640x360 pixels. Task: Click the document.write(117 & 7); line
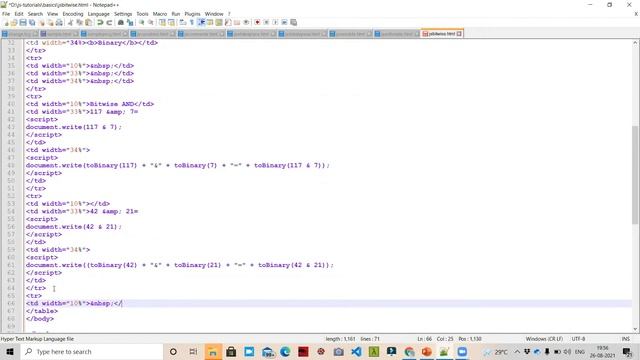tap(73, 127)
